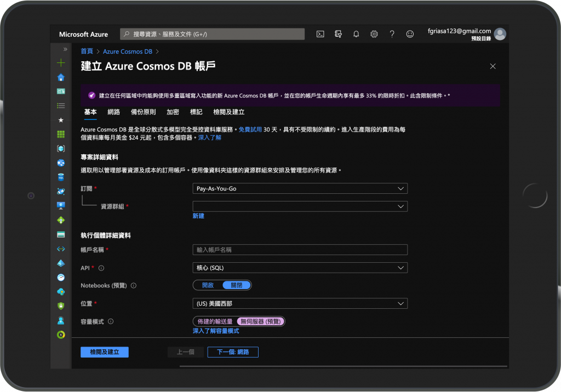Click the search resources box

click(213, 34)
